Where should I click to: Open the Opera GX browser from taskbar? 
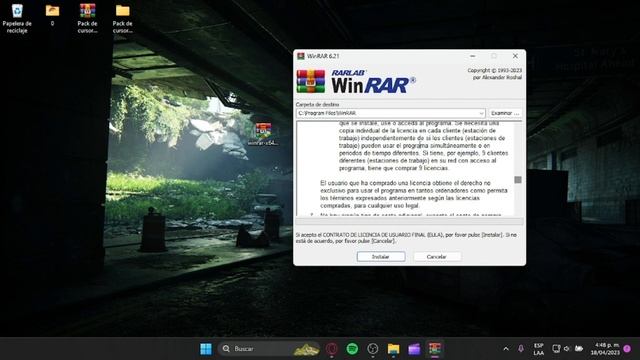tap(332, 349)
